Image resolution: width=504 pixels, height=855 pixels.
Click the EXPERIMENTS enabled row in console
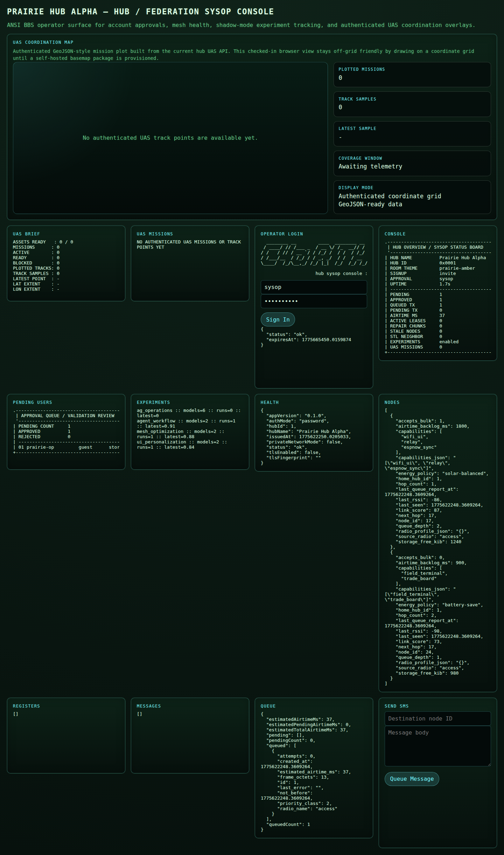tap(421, 342)
